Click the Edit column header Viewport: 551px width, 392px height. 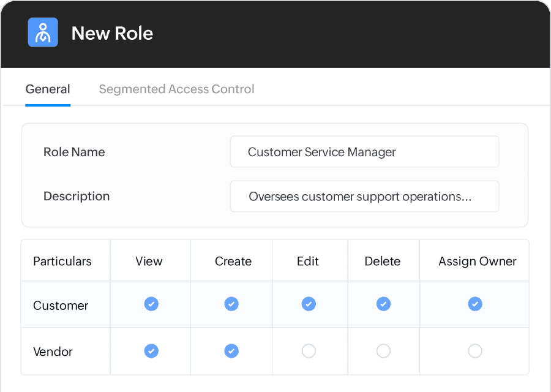[x=308, y=261]
